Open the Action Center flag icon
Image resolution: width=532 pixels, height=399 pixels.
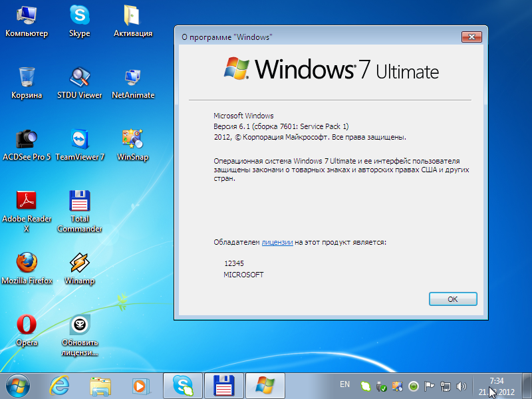click(429, 386)
